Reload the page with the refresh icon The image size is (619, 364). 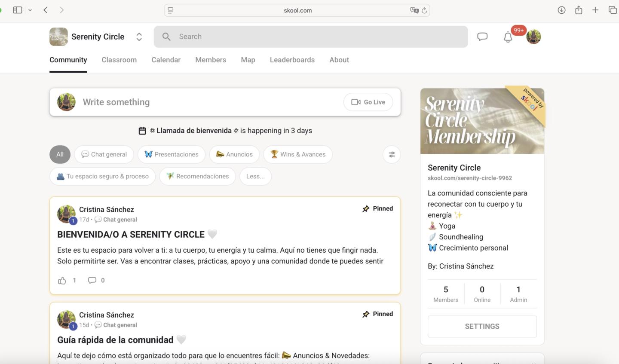point(424,10)
